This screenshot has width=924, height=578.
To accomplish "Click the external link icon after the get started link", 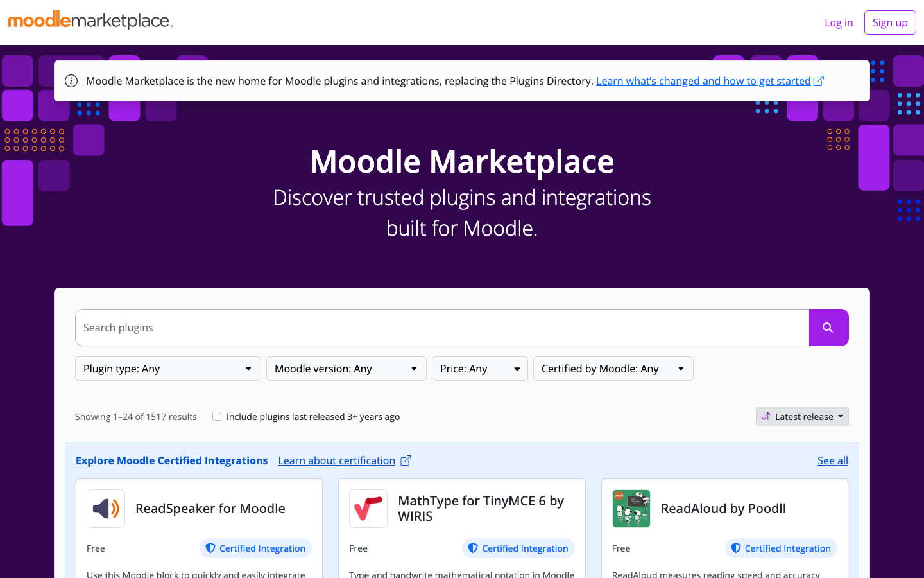I will coord(819,81).
